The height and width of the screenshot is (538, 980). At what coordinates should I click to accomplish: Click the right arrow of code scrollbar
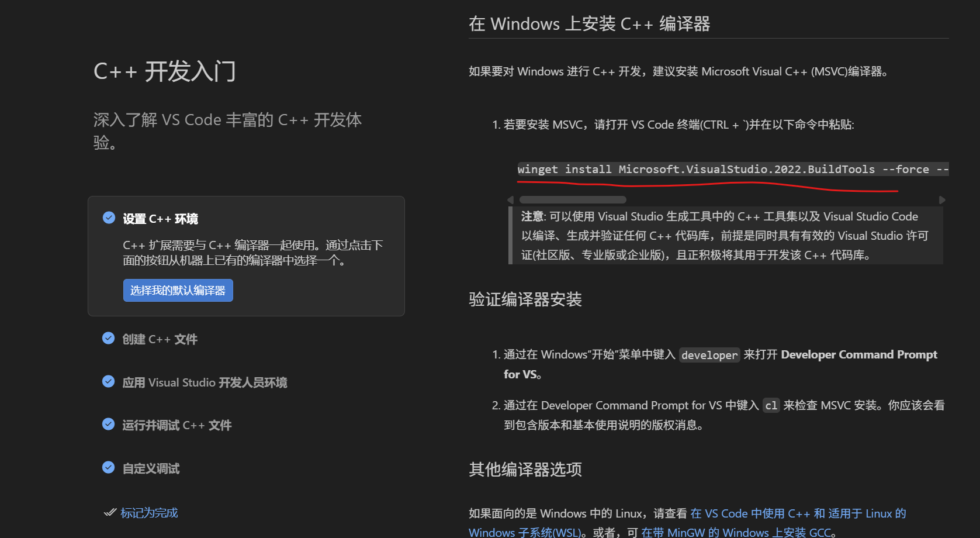pyautogui.click(x=941, y=200)
